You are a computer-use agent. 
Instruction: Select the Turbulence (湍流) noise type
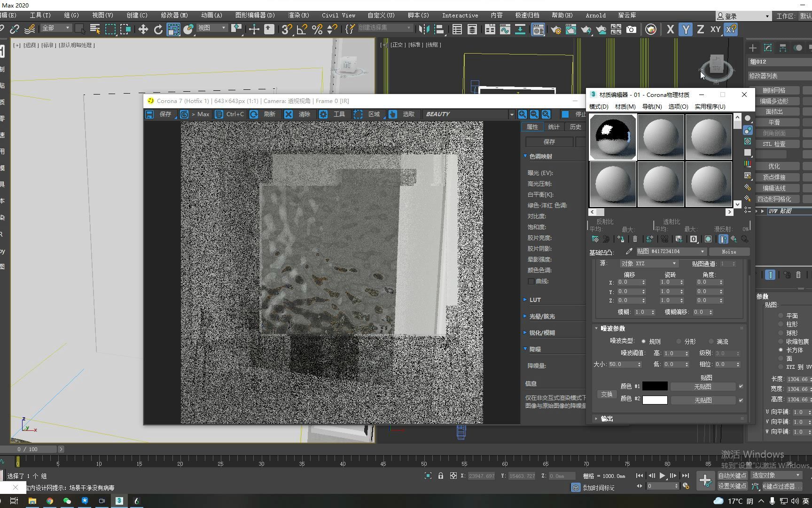point(711,341)
